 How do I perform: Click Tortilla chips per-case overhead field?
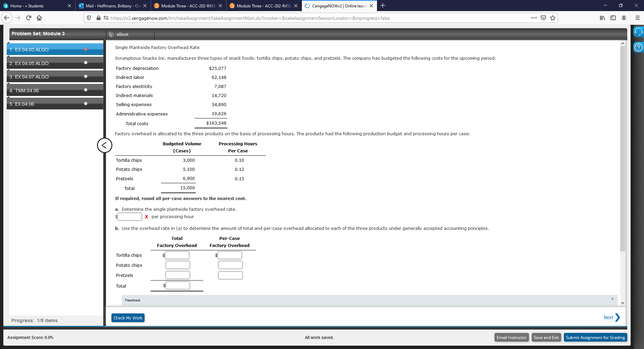click(230, 255)
